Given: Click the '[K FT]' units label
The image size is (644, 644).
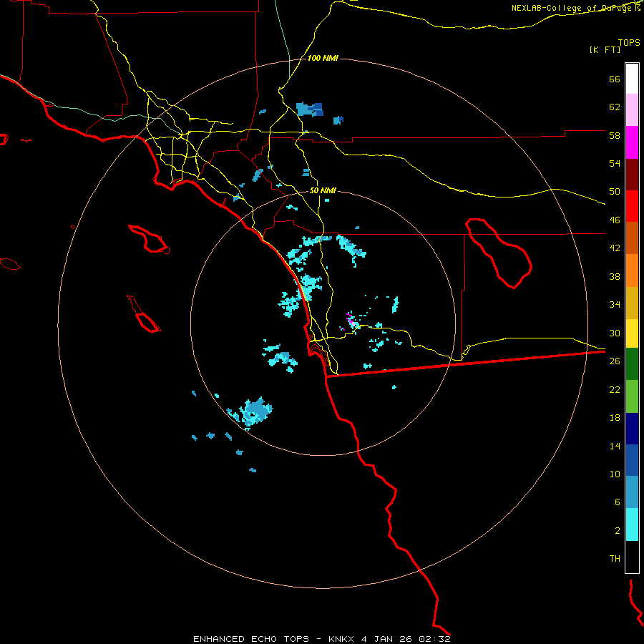Looking at the screenshot, I should 605,49.
